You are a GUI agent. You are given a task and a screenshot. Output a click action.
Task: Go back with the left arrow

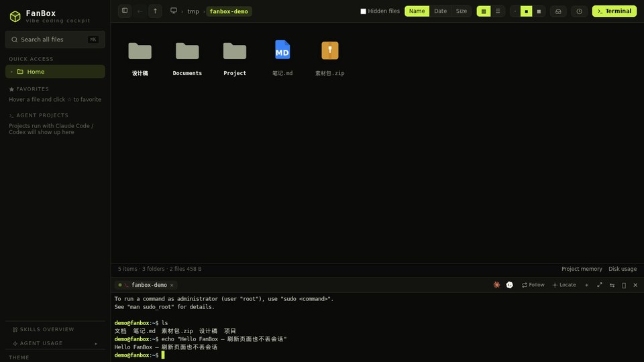coord(140,11)
